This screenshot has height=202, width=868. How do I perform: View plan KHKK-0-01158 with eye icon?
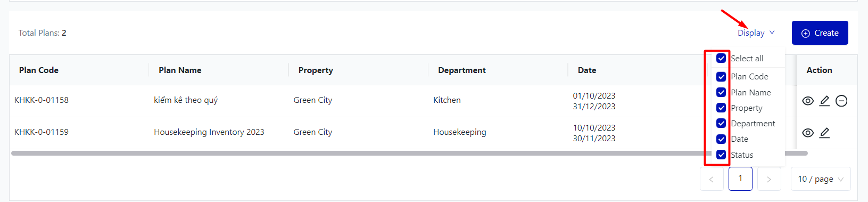[x=808, y=101]
